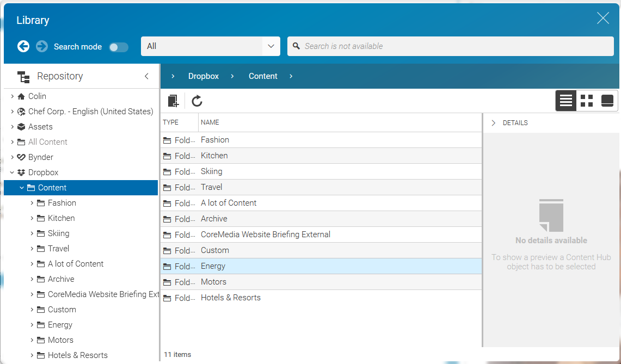Image resolution: width=621 pixels, height=364 pixels.
Task: Expand the Assets node in the tree
Action: click(11, 126)
